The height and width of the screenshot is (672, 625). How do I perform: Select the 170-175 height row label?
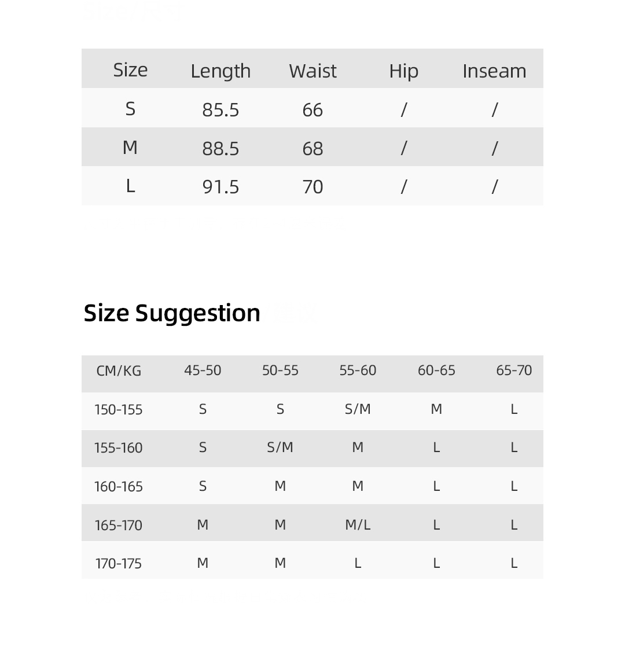tap(119, 563)
